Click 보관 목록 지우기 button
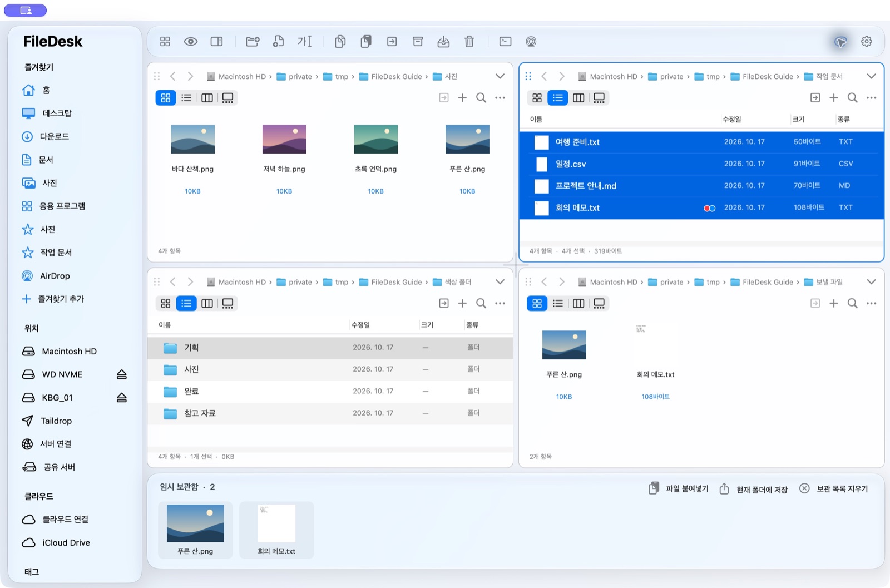 click(x=834, y=489)
